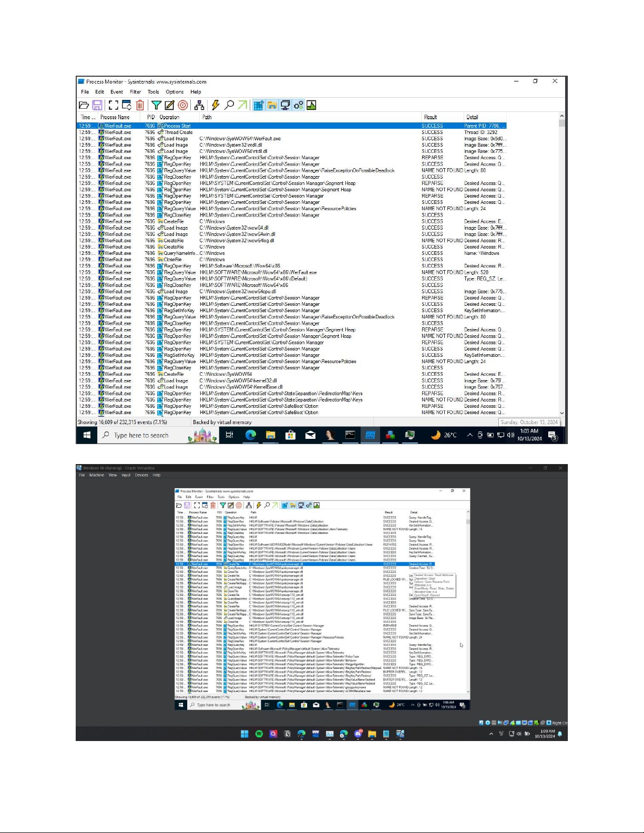Open the Tools menu in the upper Process Monitor
This screenshot has height=833, width=644.
coord(154,92)
